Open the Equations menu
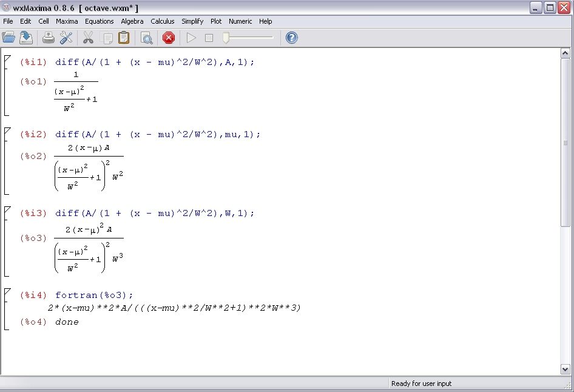 pos(99,21)
